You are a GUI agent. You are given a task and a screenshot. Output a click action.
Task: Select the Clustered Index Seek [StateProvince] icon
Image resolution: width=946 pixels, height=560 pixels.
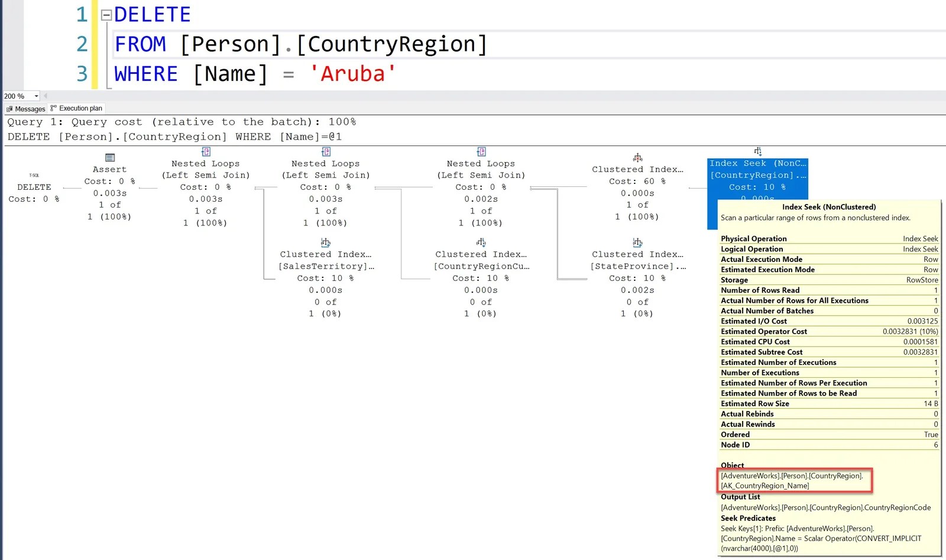pyautogui.click(x=637, y=242)
